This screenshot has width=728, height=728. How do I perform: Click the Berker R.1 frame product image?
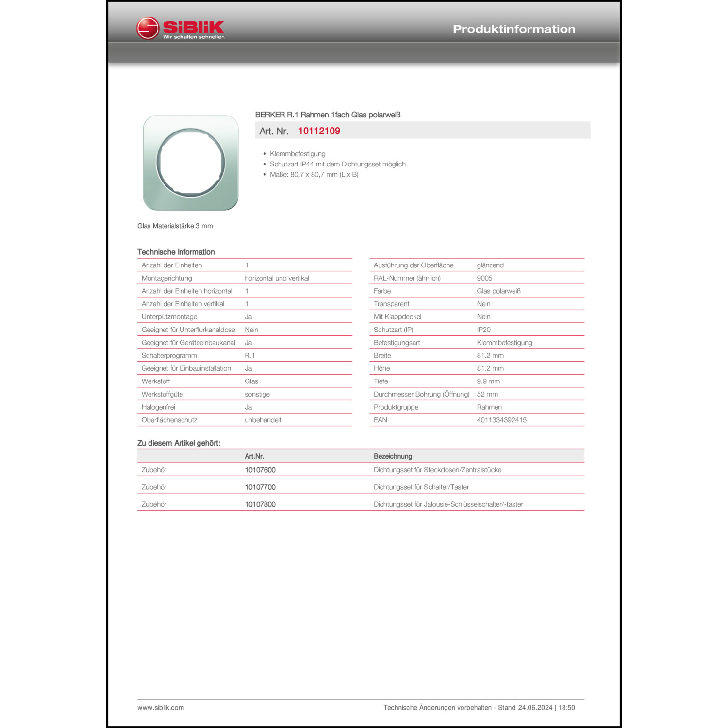191,163
